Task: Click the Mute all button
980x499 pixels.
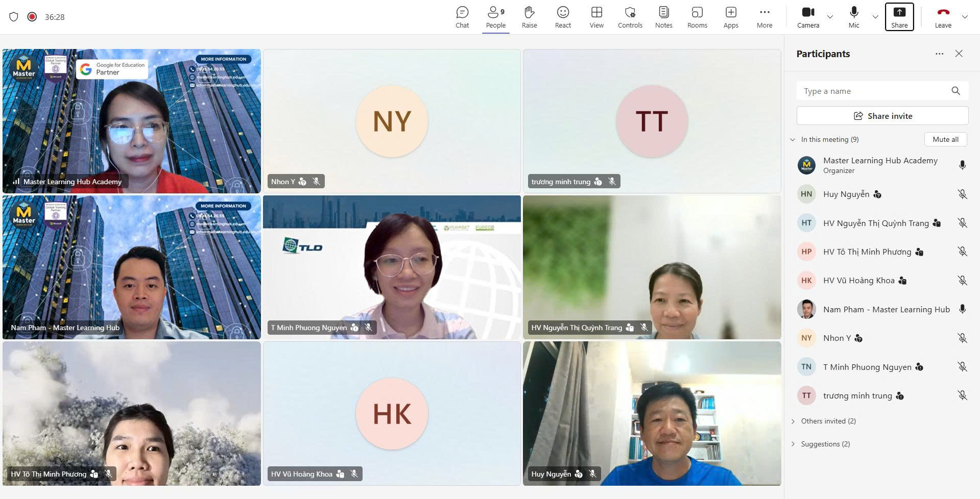Action: click(x=945, y=139)
